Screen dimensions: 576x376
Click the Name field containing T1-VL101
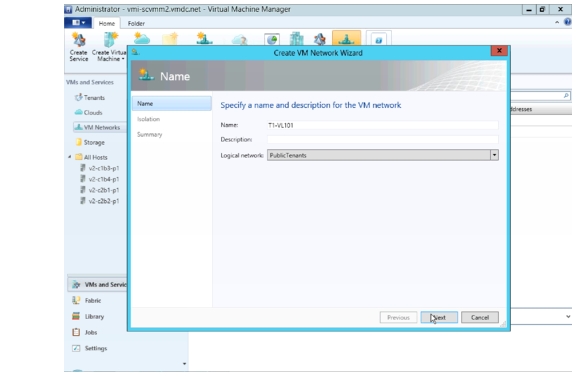[383, 125]
